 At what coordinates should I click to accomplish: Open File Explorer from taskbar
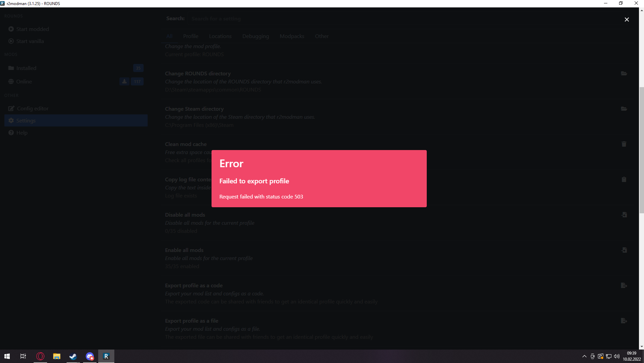pyautogui.click(x=57, y=356)
